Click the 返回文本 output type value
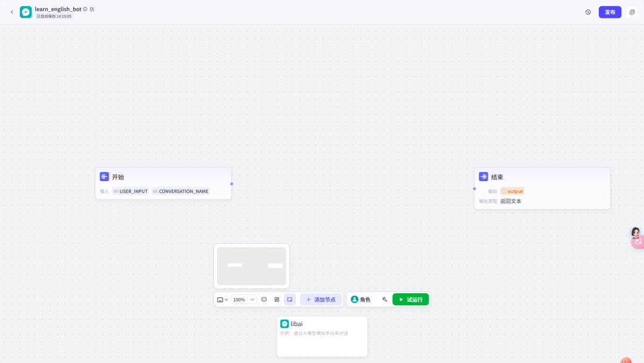Viewport: 644px width, 363px height. (510, 201)
